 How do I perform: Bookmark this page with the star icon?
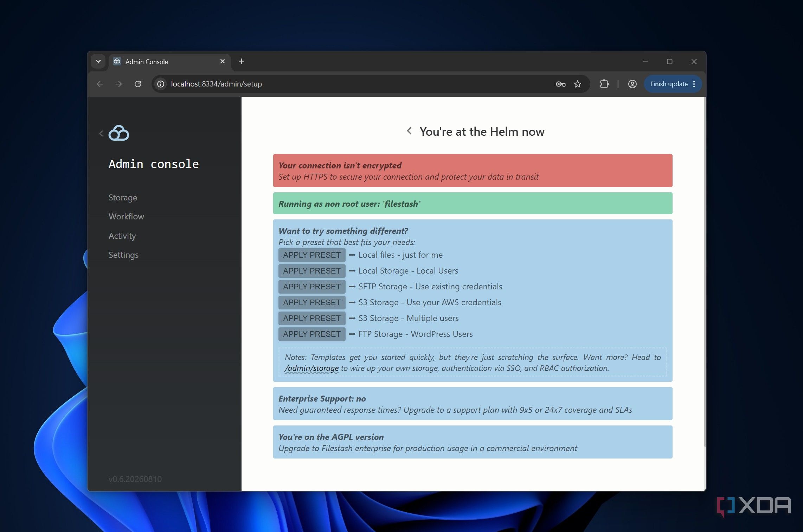pyautogui.click(x=578, y=84)
